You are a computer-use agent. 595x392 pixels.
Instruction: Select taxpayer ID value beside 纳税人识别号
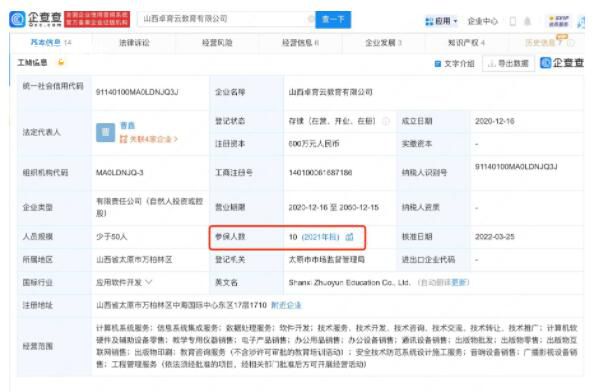(x=516, y=167)
